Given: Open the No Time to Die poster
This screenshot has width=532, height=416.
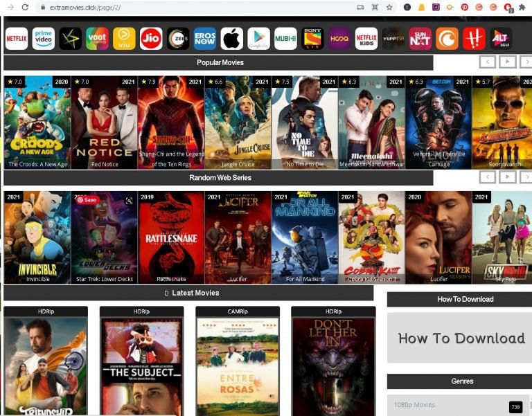Looking at the screenshot, I should [x=305, y=123].
